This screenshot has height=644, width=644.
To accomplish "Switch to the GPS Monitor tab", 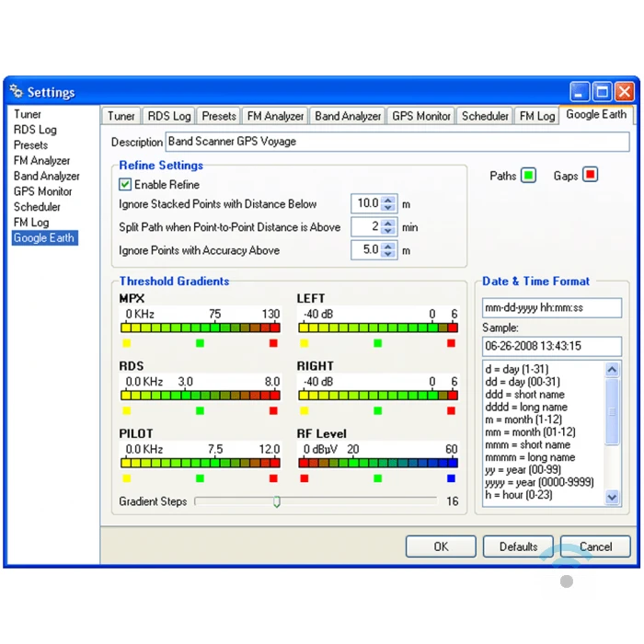I will [x=421, y=116].
